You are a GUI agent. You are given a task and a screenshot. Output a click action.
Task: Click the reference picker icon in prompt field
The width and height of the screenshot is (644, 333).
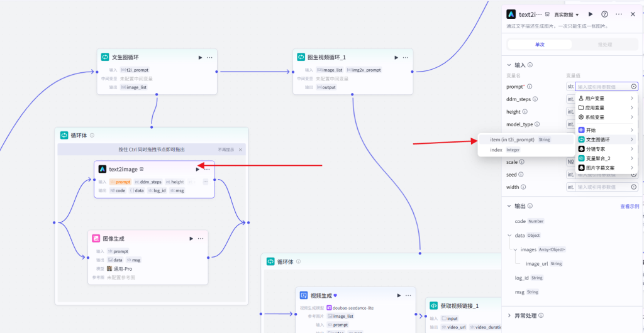[634, 87]
